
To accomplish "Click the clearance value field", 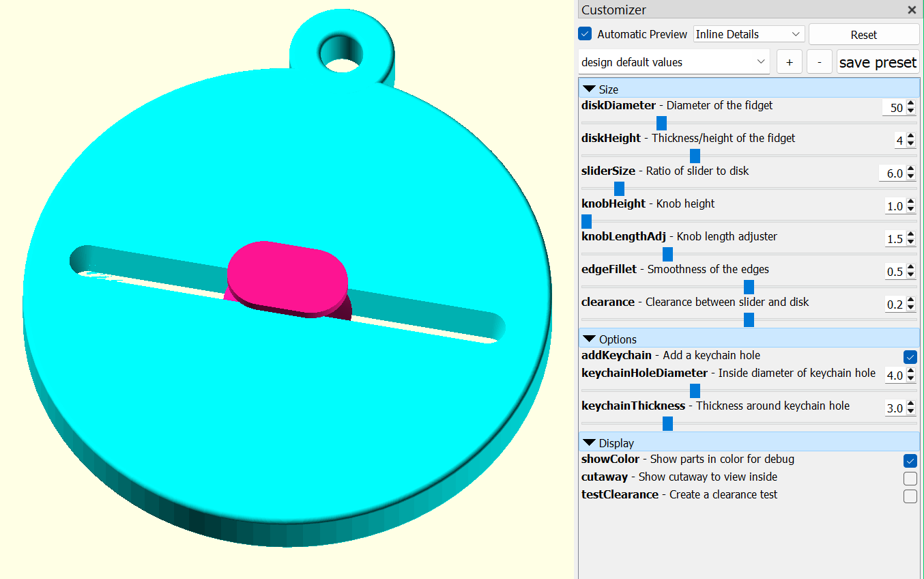I will [x=894, y=305].
